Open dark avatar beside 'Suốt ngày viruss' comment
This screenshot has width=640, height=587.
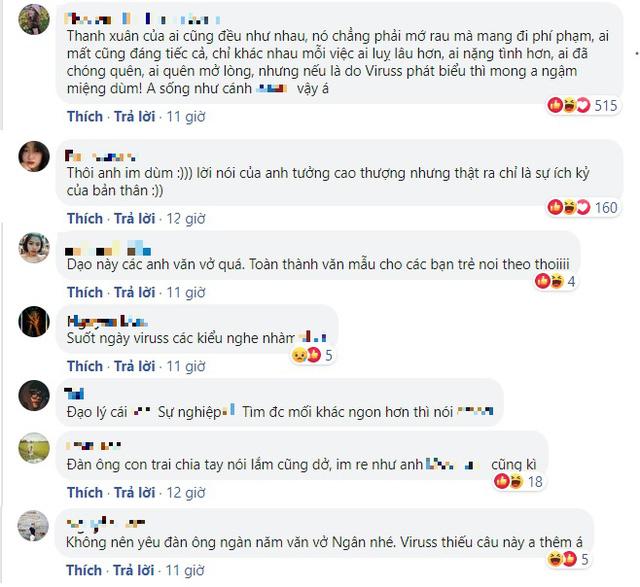(34, 321)
